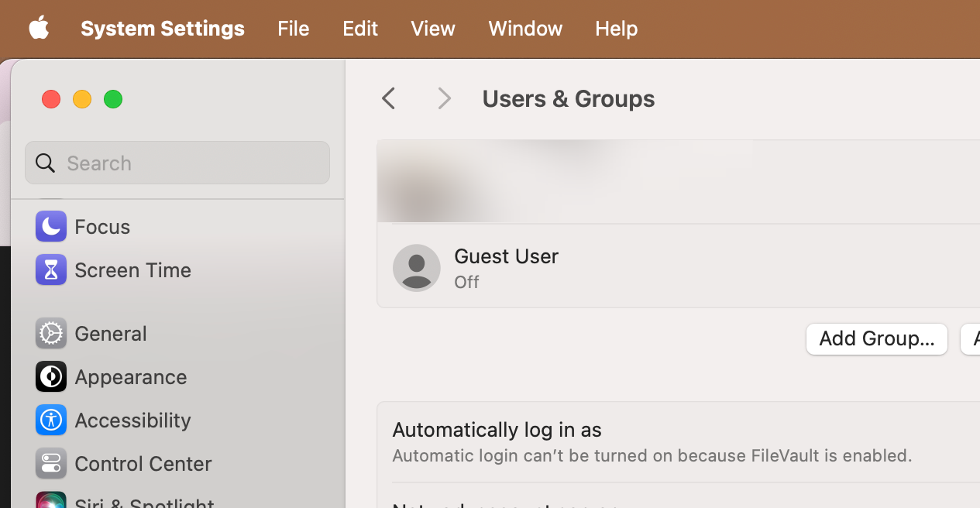Click the Add Group button
The height and width of the screenshot is (508, 980).
877,339
